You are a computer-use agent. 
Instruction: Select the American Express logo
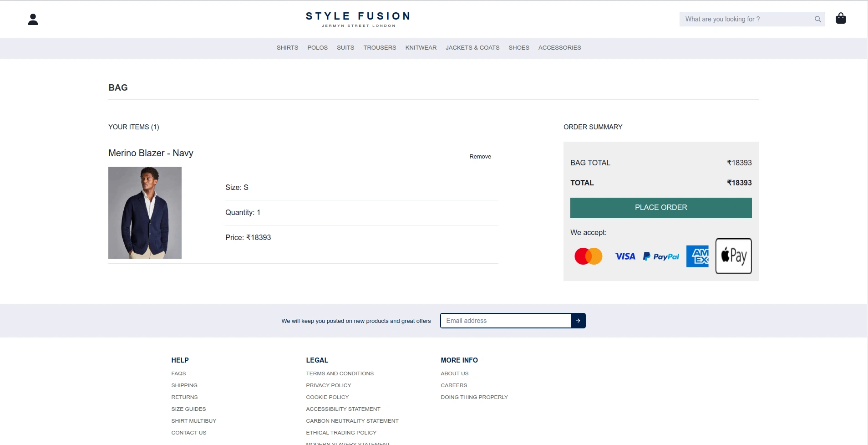[x=697, y=256]
